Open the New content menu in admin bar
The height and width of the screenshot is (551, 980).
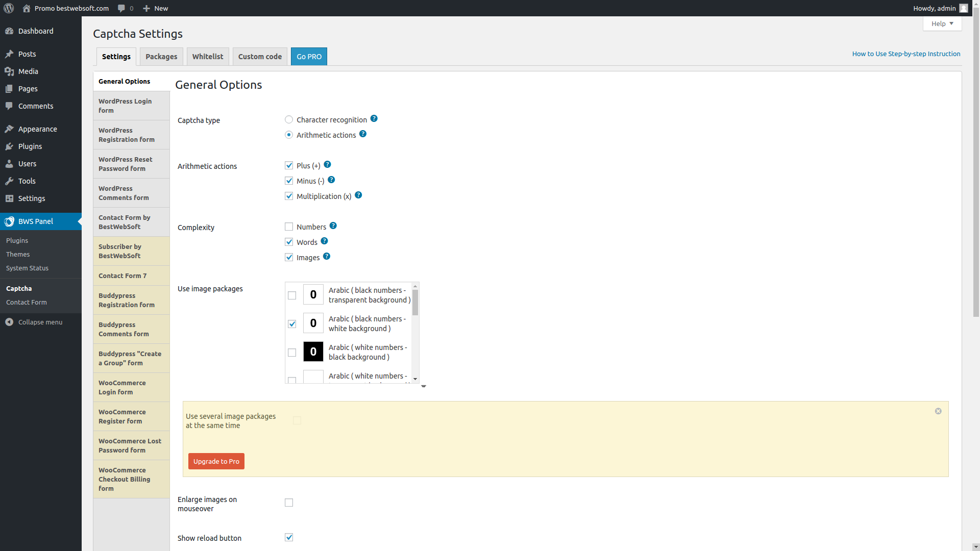click(156, 8)
